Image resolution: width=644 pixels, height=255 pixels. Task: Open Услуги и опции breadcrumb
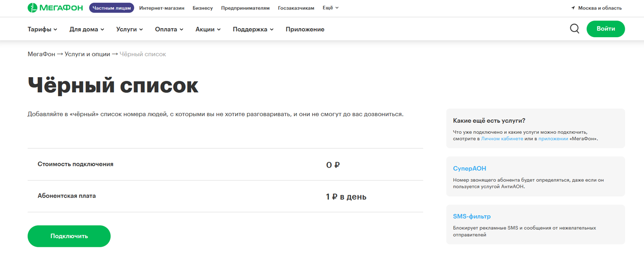tap(87, 54)
